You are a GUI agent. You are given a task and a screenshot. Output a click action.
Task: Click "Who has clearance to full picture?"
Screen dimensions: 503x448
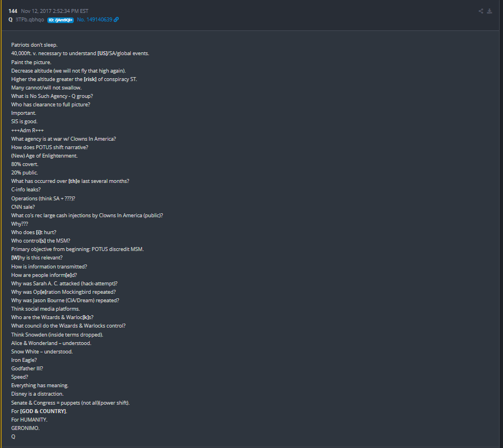[51, 105]
